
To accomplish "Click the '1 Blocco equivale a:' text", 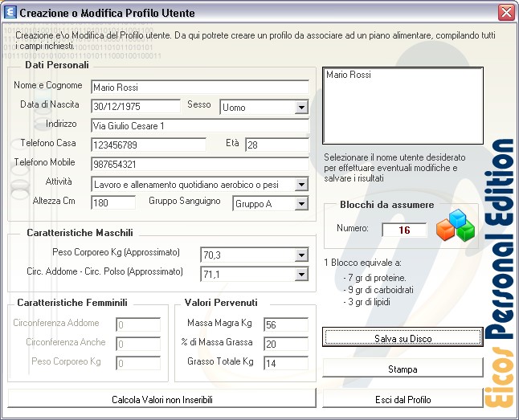I will [x=363, y=263].
